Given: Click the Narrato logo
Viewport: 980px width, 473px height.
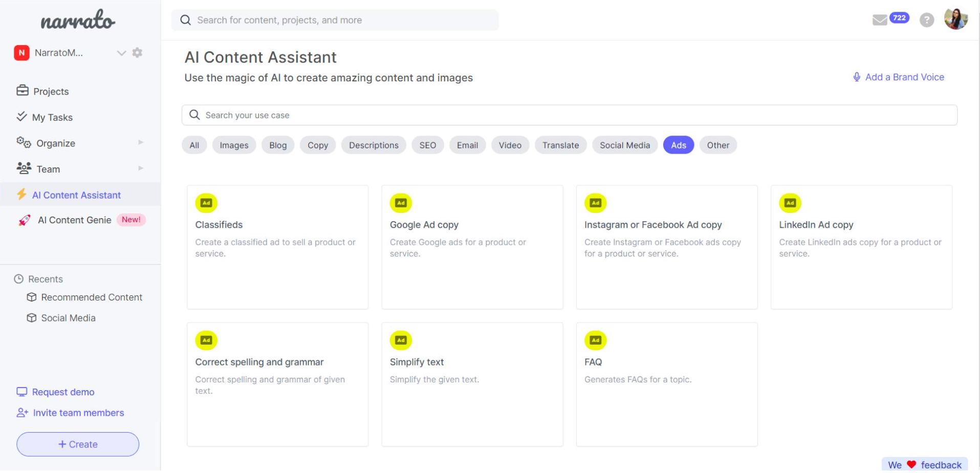Looking at the screenshot, I should tap(78, 20).
